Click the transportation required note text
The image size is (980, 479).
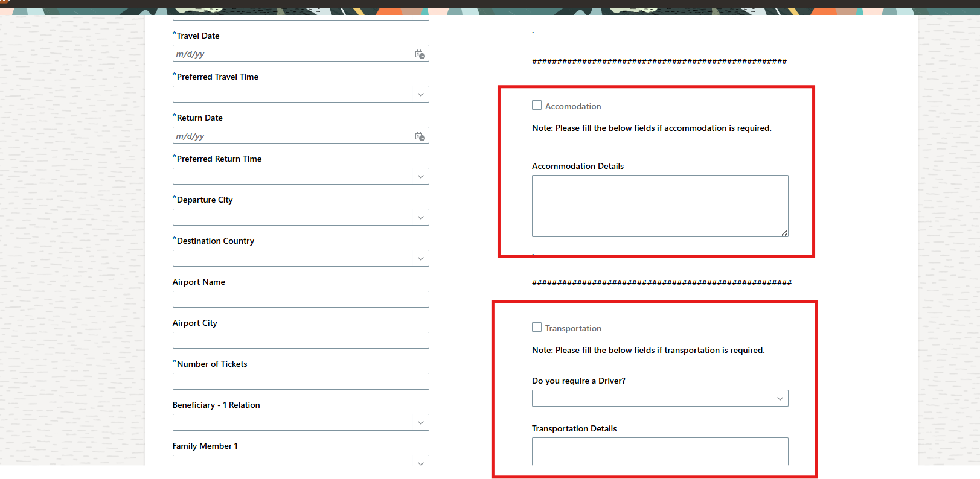(x=648, y=351)
